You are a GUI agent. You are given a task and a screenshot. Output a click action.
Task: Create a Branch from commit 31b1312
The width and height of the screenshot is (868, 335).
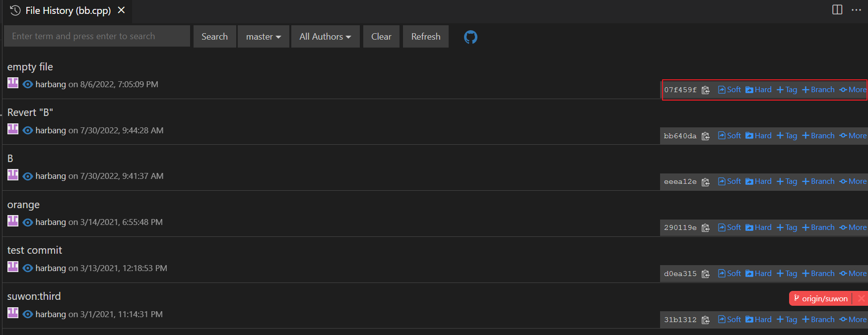[x=818, y=320]
